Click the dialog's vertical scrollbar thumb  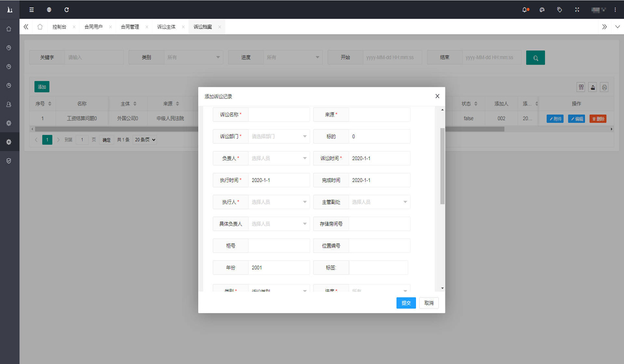tap(443, 165)
